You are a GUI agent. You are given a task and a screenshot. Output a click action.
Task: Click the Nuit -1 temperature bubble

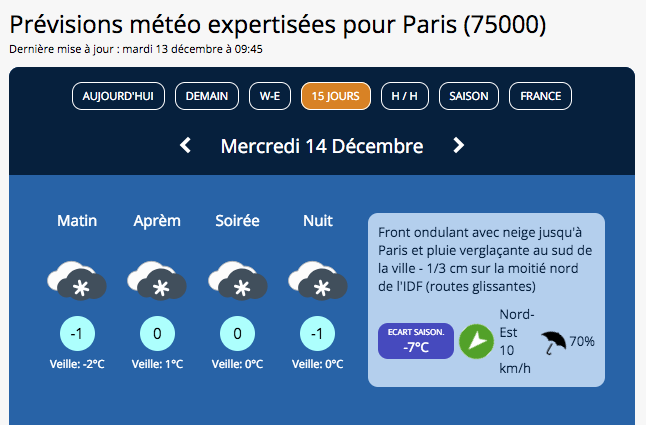point(318,333)
